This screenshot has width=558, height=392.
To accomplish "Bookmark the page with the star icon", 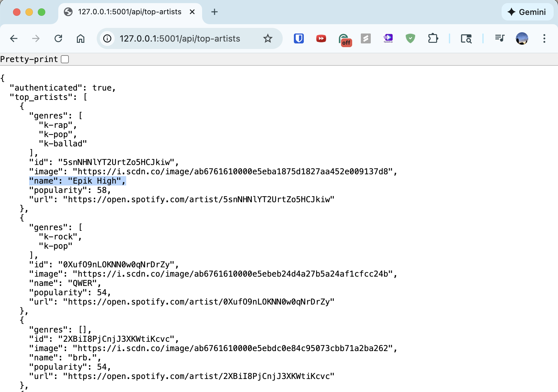I will 268,38.
